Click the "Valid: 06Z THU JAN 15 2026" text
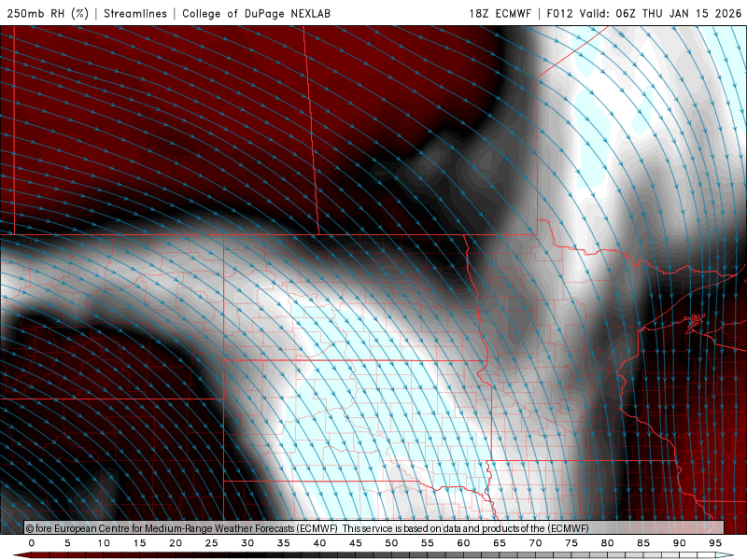The height and width of the screenshot is (560, 747). coord(660,13)
